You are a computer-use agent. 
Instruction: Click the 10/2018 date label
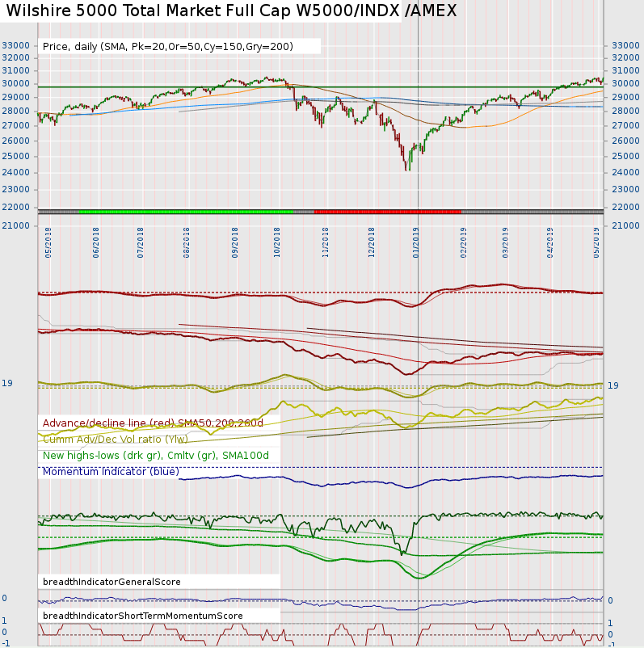[x=277, y=242]
